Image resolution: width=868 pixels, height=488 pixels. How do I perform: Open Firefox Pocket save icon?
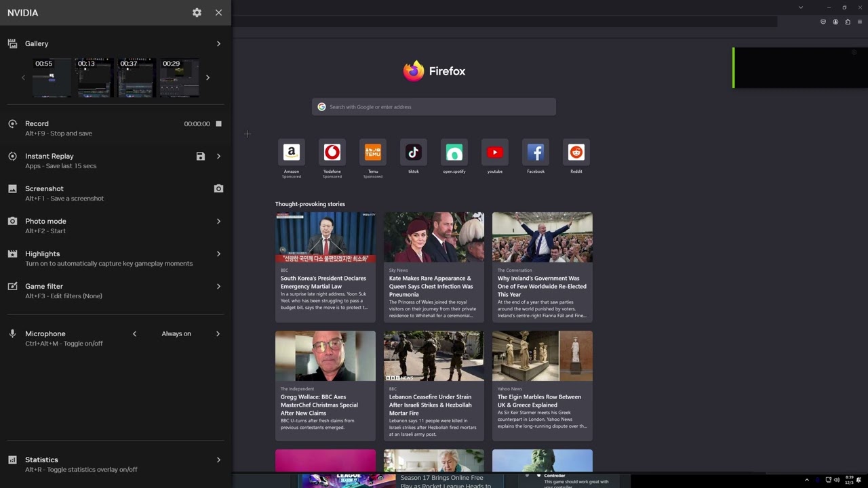point(823,22)
